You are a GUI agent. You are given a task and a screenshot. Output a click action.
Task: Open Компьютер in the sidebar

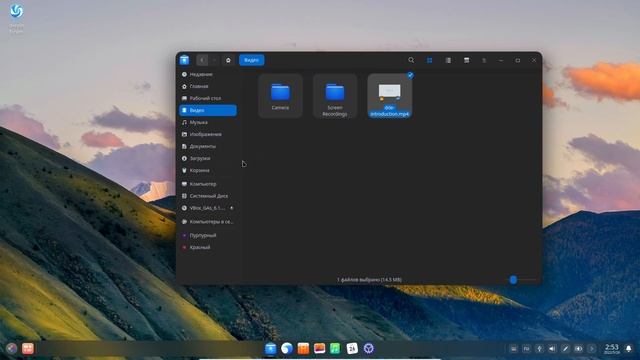208,184
